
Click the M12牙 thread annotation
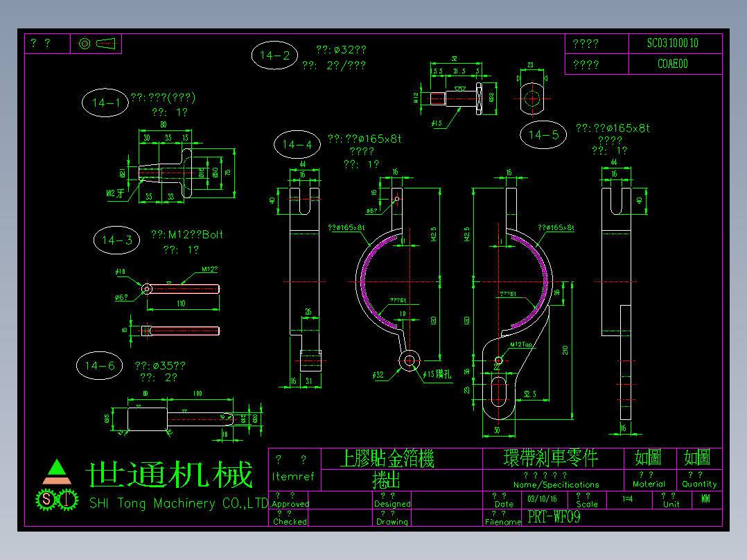tap(115, 193)
